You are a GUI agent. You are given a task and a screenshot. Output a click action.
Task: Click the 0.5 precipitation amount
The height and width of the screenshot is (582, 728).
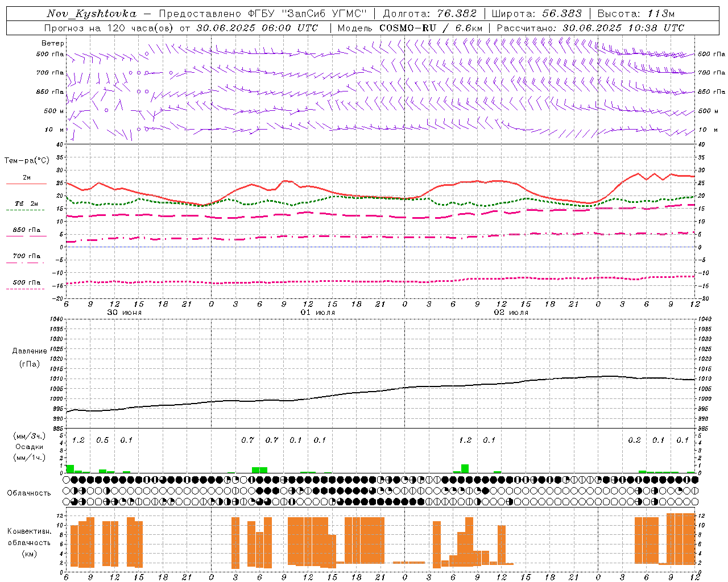tap(102, 440)
